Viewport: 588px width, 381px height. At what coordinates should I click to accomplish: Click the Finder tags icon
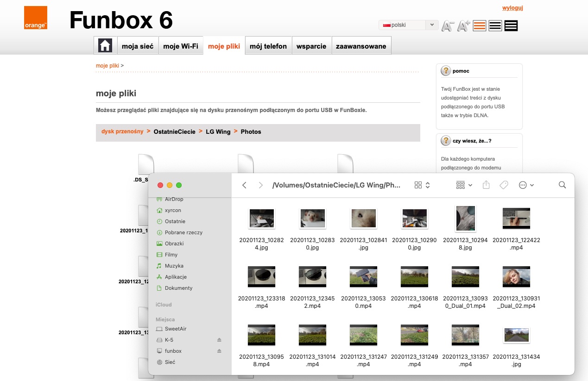pos(504,185)
